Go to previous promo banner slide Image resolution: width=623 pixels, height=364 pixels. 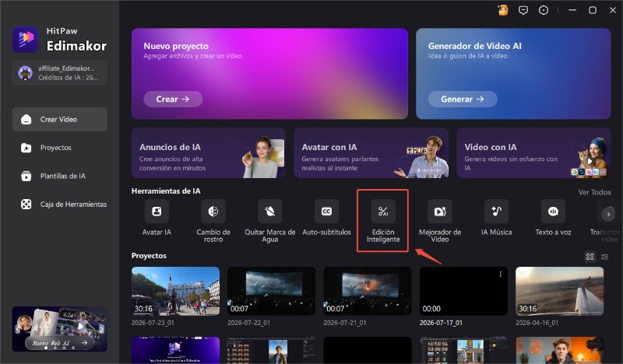click(x=17, y=329)
